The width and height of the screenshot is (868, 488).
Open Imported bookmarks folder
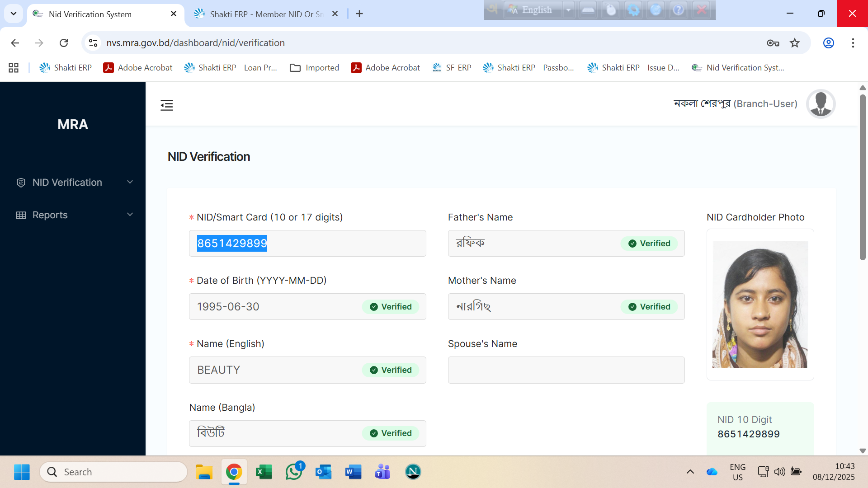(315, 68)
